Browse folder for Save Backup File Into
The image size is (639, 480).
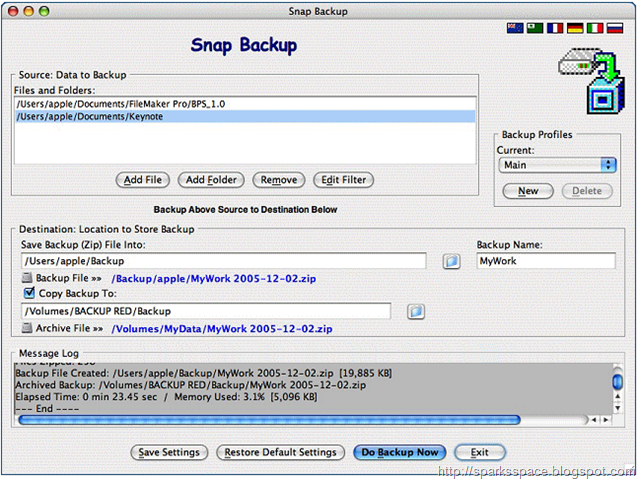452,261
